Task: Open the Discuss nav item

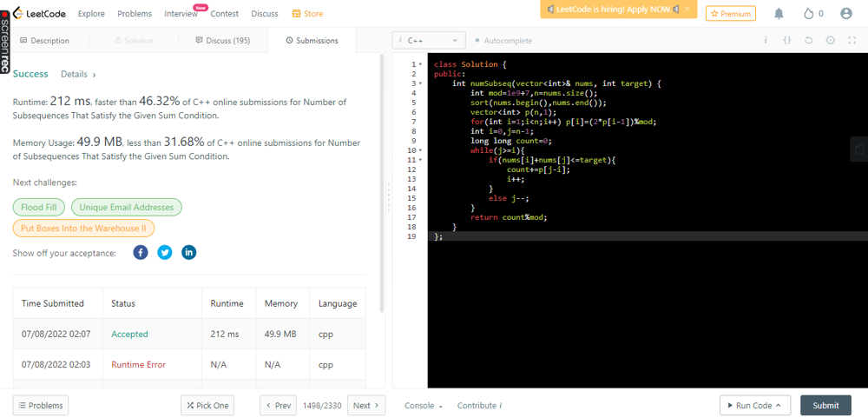Action: click(265, 13)
